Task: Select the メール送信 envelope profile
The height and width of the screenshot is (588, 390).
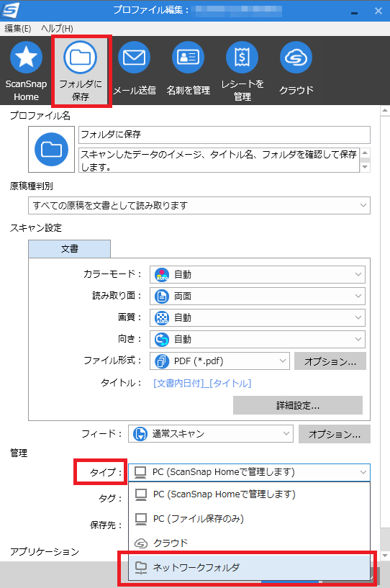Action: [135, 57]
